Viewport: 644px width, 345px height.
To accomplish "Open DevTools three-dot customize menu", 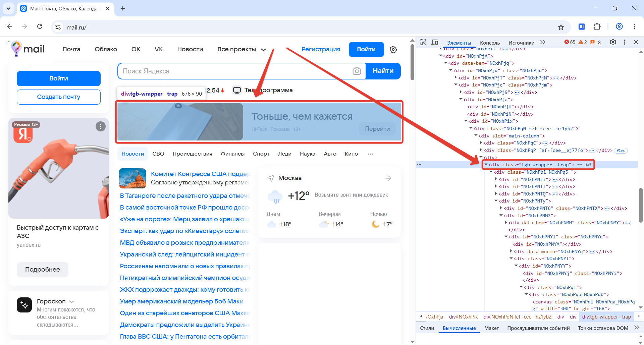I will [625, 42].
